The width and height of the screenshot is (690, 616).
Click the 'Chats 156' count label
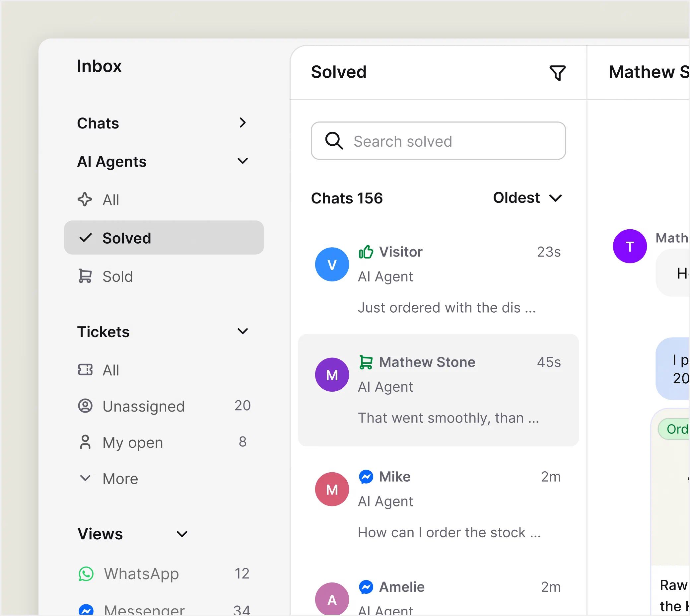point(347,198)
